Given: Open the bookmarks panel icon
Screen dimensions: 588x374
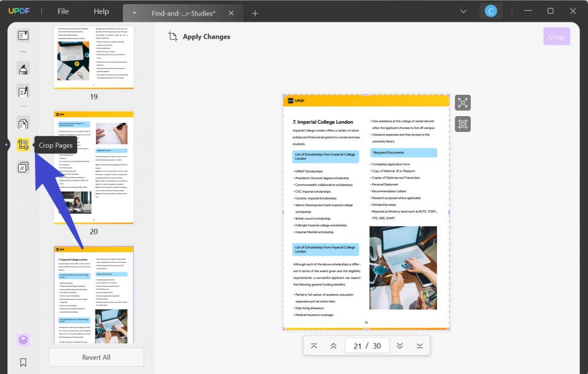Looking at the screenshot, I should tap(23, 363).
